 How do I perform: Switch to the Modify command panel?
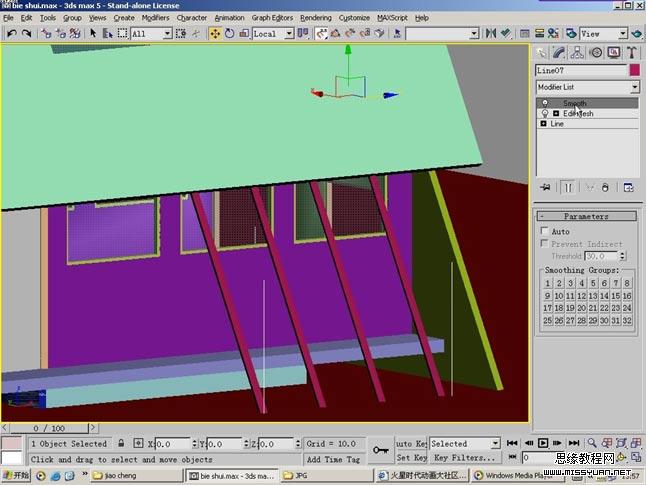[559, 52]
